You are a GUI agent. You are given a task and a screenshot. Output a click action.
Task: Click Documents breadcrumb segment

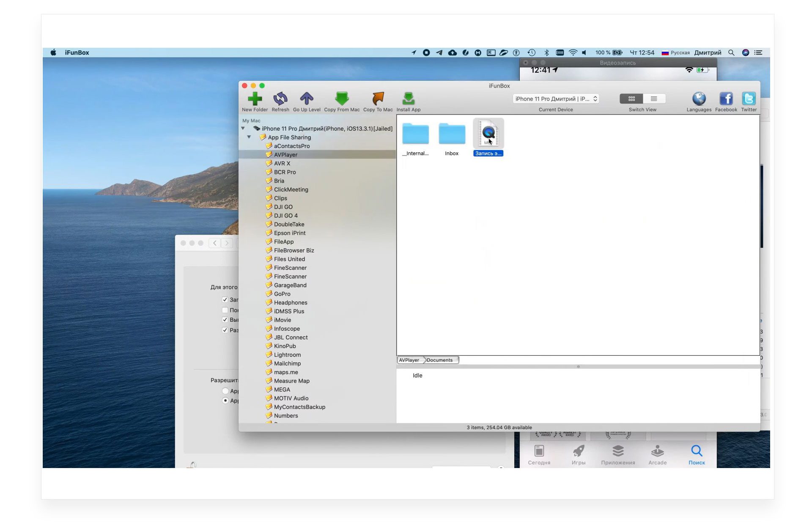pos(440,360)
